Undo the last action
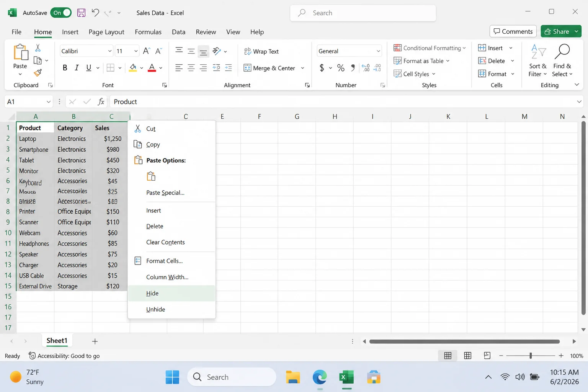This screenshot has width=588, height=392. 95,13
